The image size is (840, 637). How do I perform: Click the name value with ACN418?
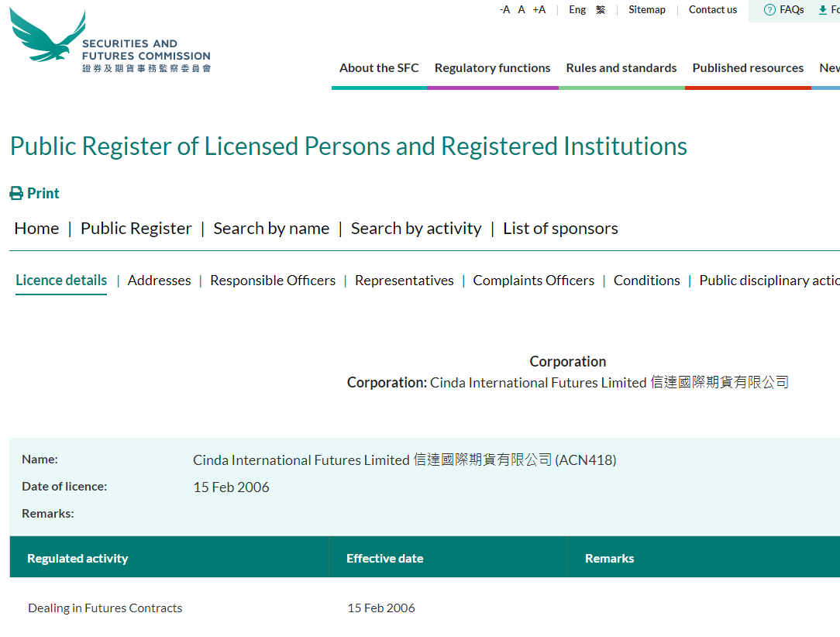(405, 460)
